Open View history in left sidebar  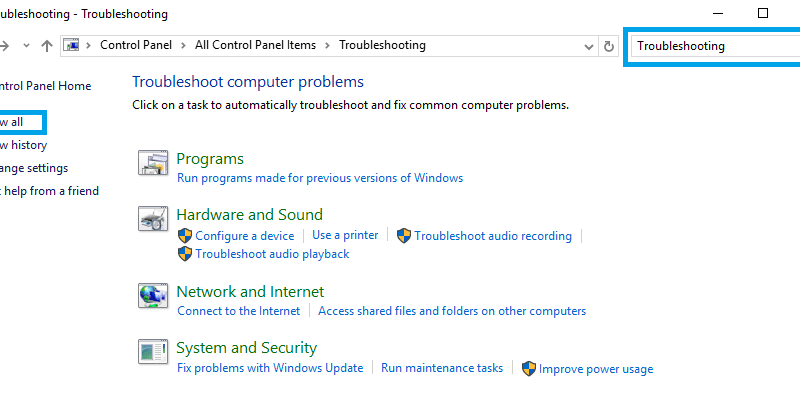(23, 145)
